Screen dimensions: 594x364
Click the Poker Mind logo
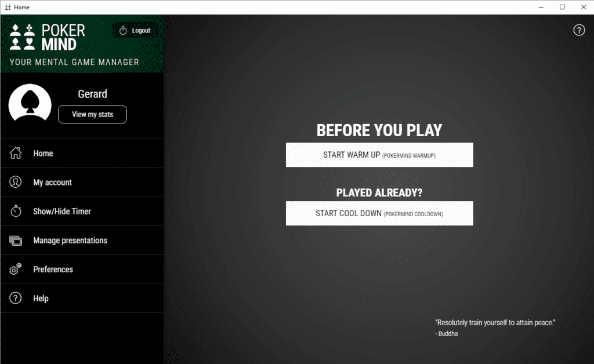(48, 37)
